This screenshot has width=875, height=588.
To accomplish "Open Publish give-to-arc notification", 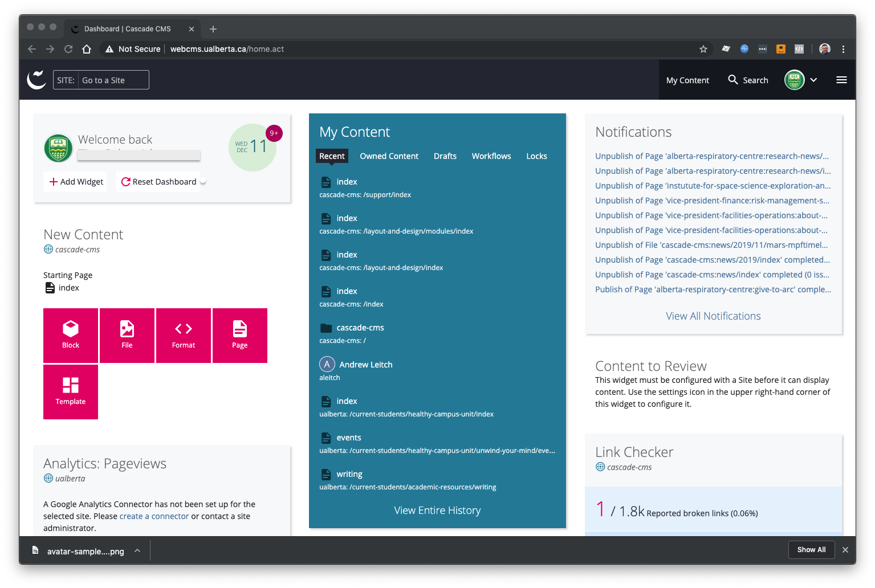I will click(x=713, y=289).
